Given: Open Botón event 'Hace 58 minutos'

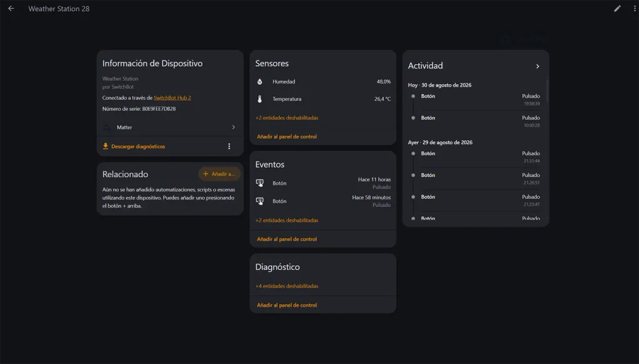Looking at the screenshot, I should [x=323, y=201].
